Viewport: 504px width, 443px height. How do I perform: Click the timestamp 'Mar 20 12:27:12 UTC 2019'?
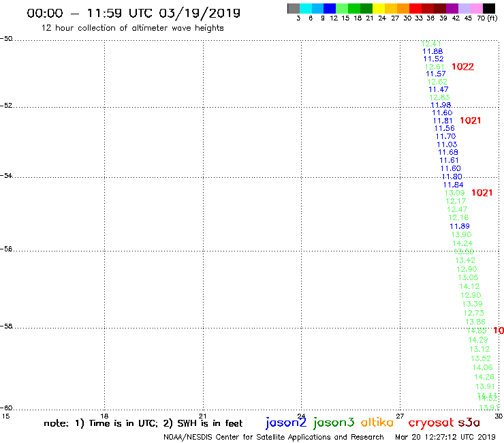[x=445, y=438]
